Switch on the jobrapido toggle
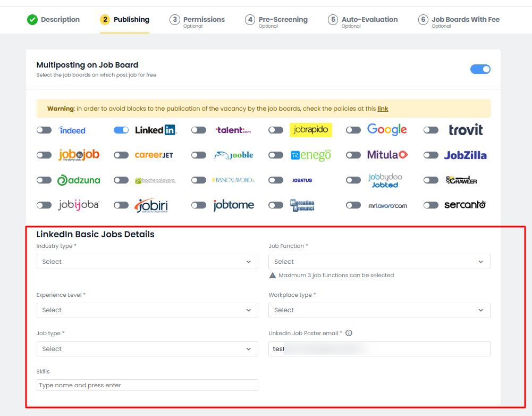This screenshot has width=532, height=416. point(276,130)
